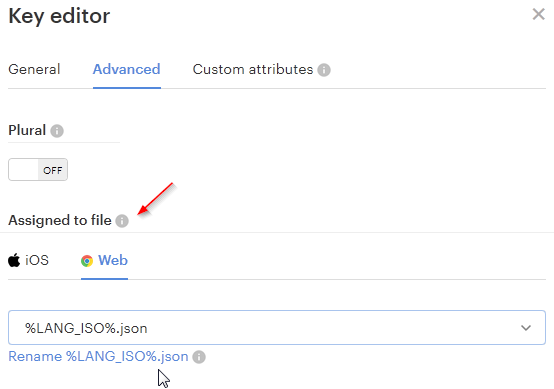Expand the file dropdown chevron
554x389 pixels.
pos(526,328)
